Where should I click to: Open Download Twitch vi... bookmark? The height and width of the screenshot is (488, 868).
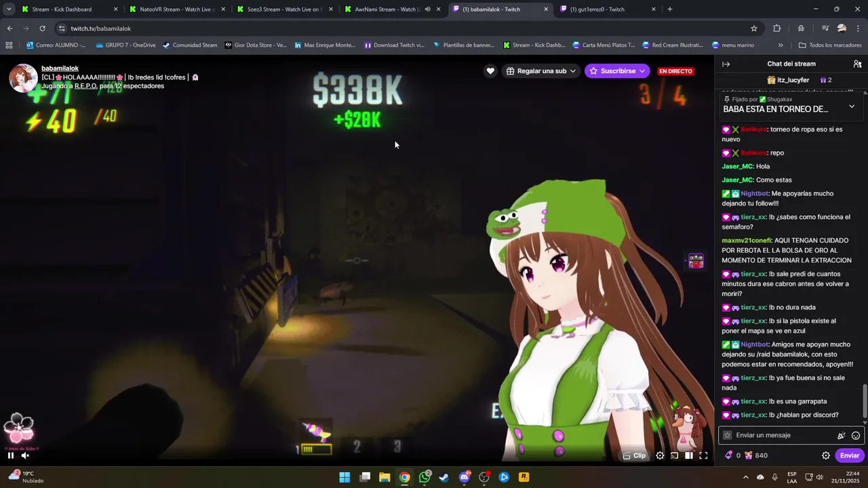(395, 45)
